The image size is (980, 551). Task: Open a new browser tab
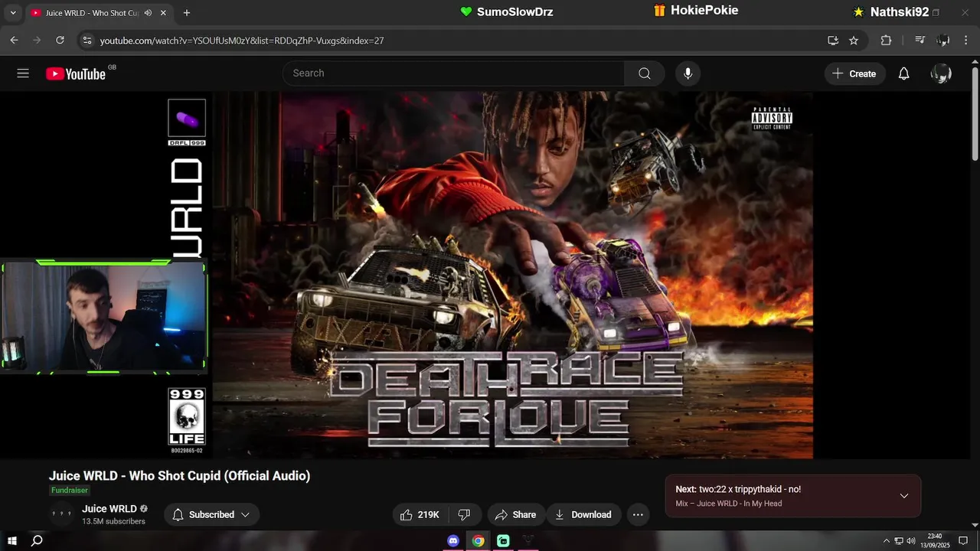click(186, 13)
